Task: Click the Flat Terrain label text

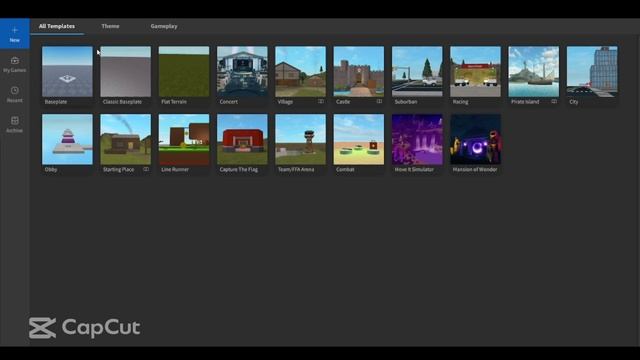Action: click(x=174, y=102)
